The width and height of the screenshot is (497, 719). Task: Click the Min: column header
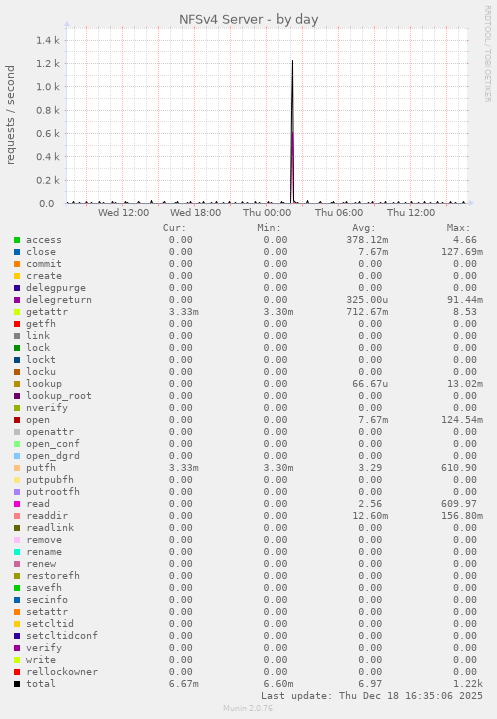click(269, 228)
